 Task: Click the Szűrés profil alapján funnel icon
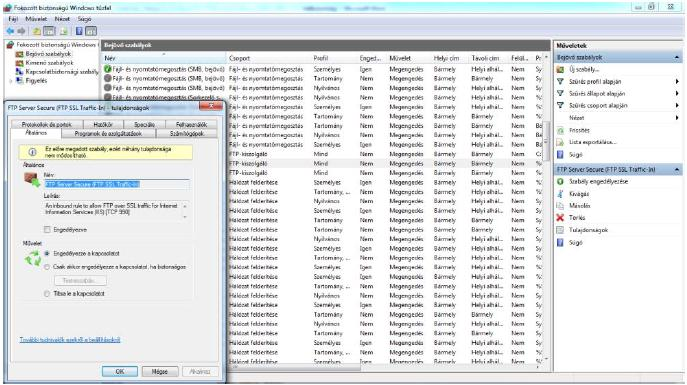560,81
